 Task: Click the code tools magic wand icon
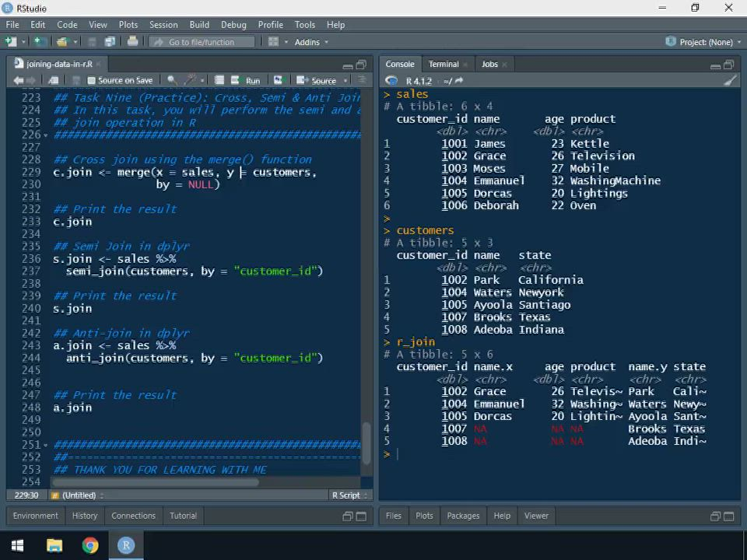(190, 80)
